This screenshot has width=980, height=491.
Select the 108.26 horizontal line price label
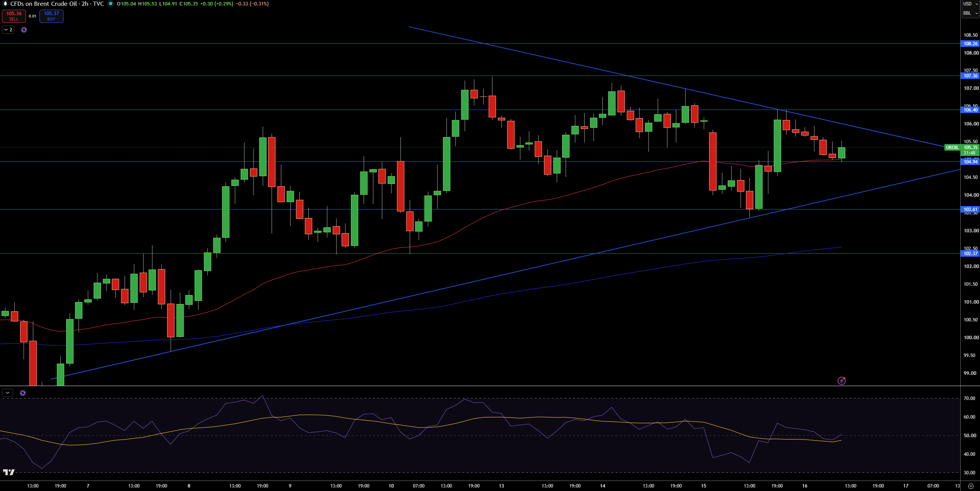970,44
